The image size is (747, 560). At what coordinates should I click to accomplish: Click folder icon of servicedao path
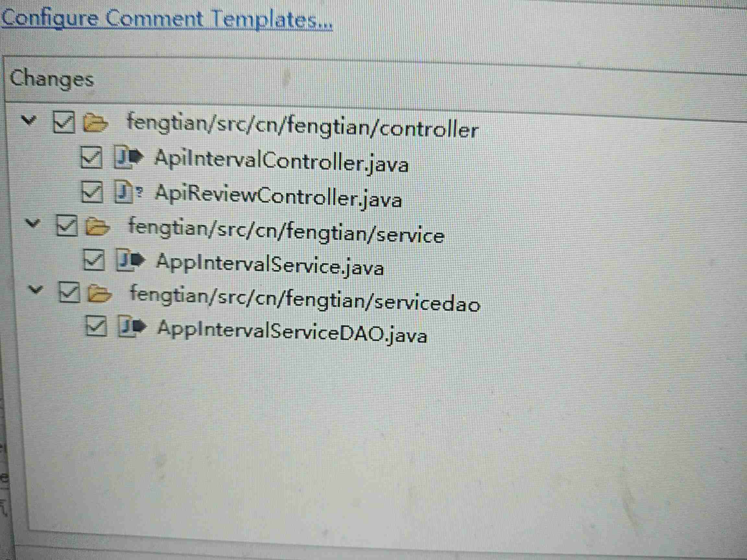[99, 293]
